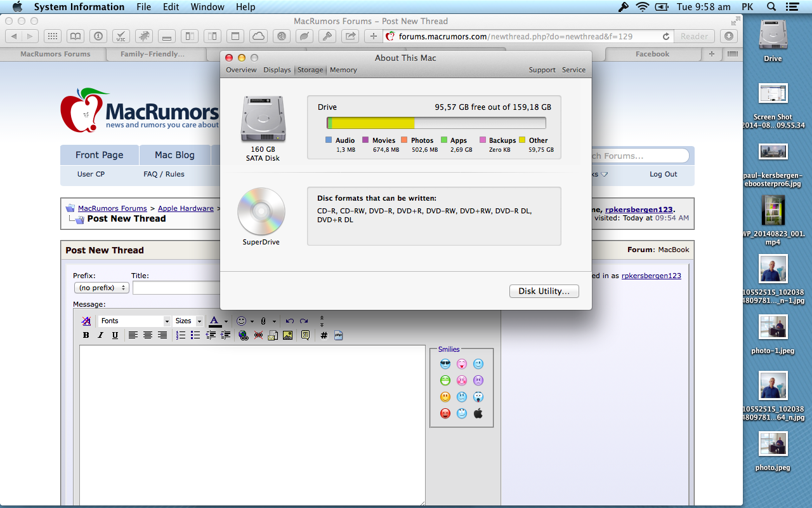812x508 pixels.
Task: Open the File menu
Action: click(144, 7)
